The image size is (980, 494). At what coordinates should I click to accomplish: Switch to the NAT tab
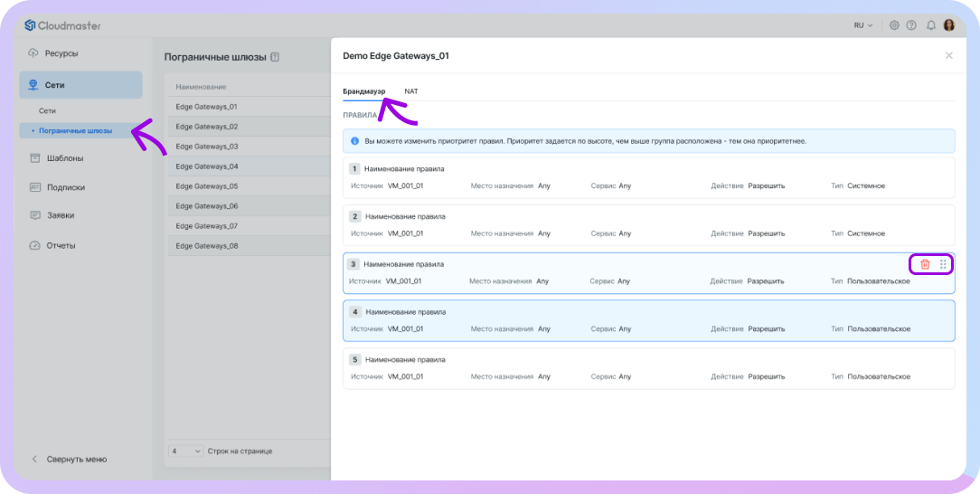tap(411, 91)
